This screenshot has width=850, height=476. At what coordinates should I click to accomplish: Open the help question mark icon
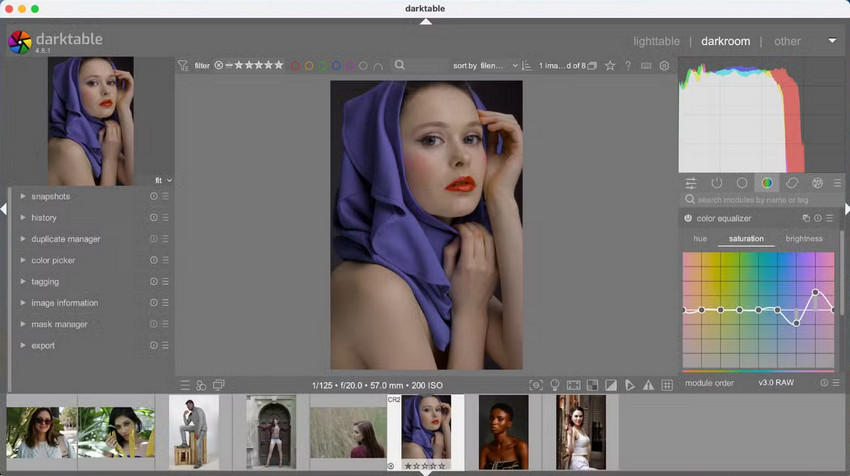[628, 66]
